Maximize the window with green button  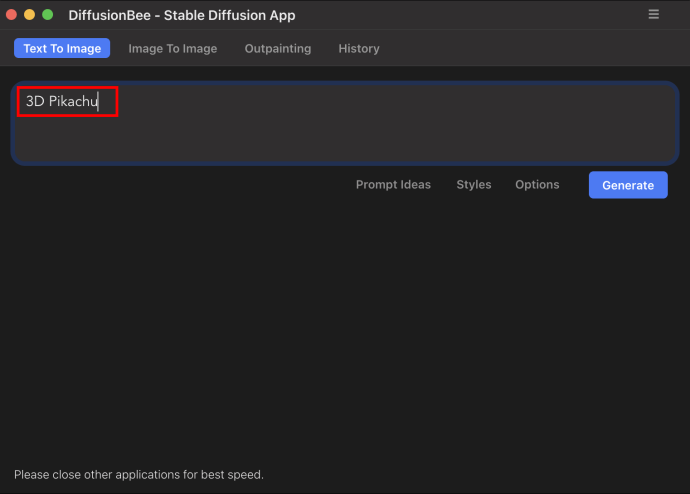(x=48, y=15)
